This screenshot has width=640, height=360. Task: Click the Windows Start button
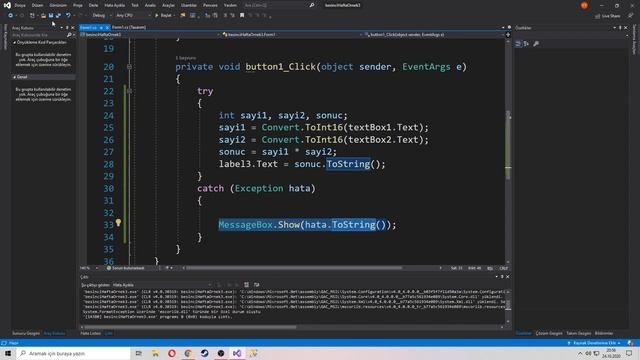[x=8, y=353]
